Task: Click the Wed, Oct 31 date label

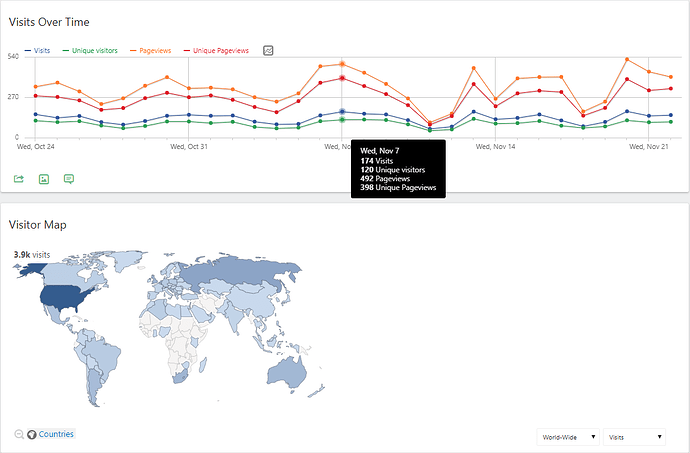Action: (188, 146)
